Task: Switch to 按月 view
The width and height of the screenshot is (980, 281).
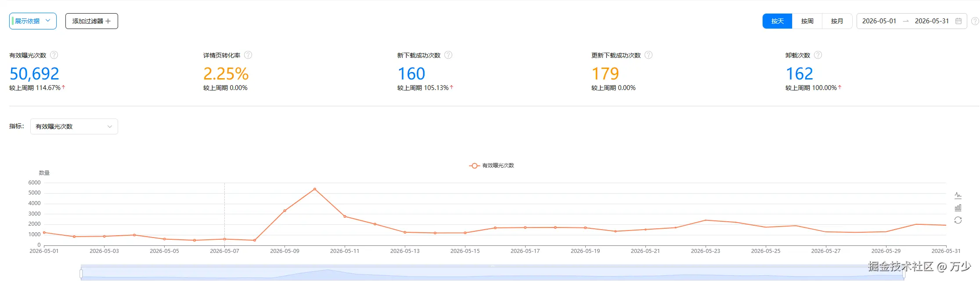Action: coord(837,21)
